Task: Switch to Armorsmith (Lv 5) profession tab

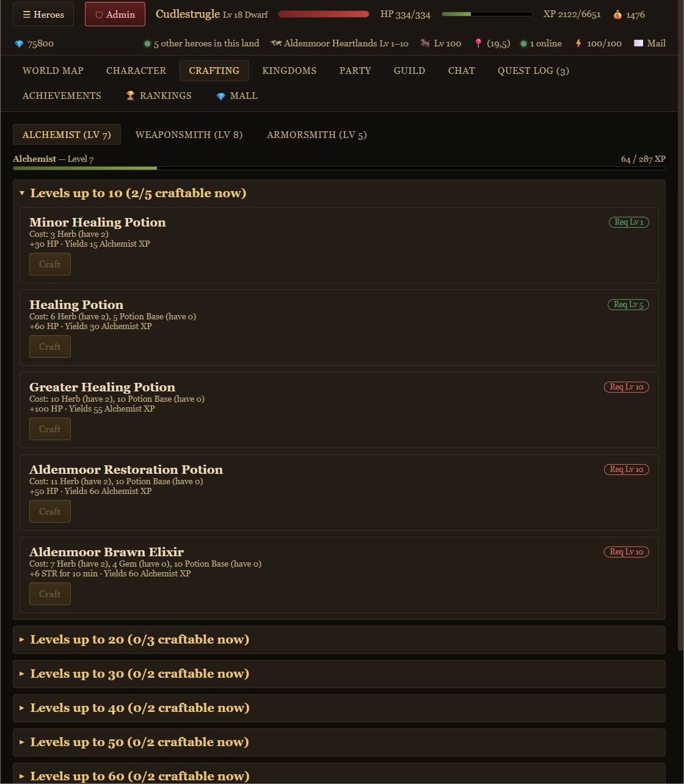Action: click(x=317, y=134)
